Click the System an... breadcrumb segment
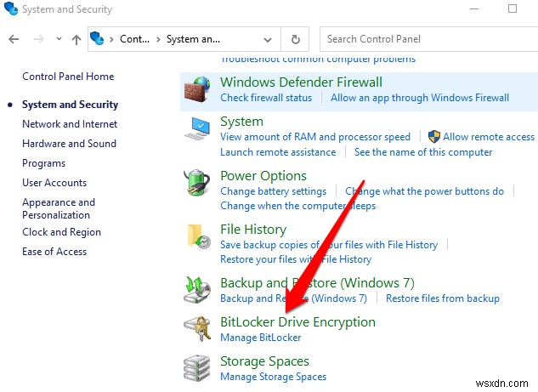This screenshot has width=538, height=392. [x=193, y=39]
